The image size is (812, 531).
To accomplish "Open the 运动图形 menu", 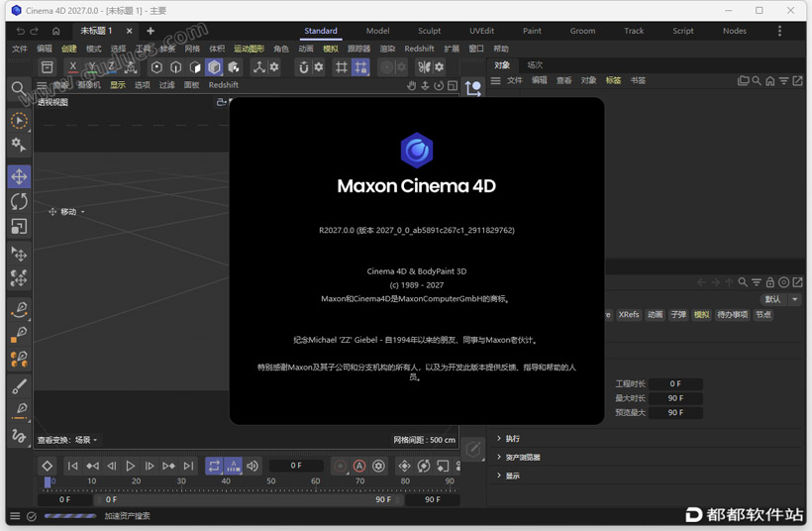I will (x=250, y=49).
